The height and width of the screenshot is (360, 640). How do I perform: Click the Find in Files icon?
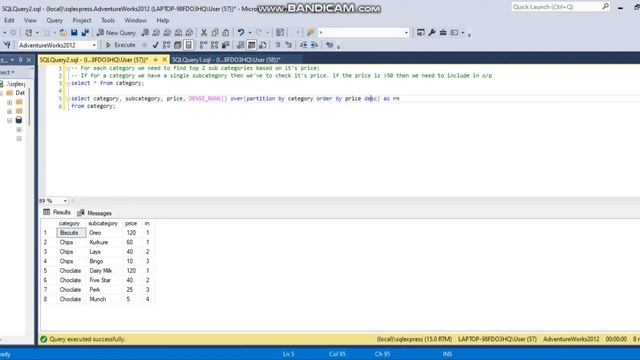click(x=311, y=33)
